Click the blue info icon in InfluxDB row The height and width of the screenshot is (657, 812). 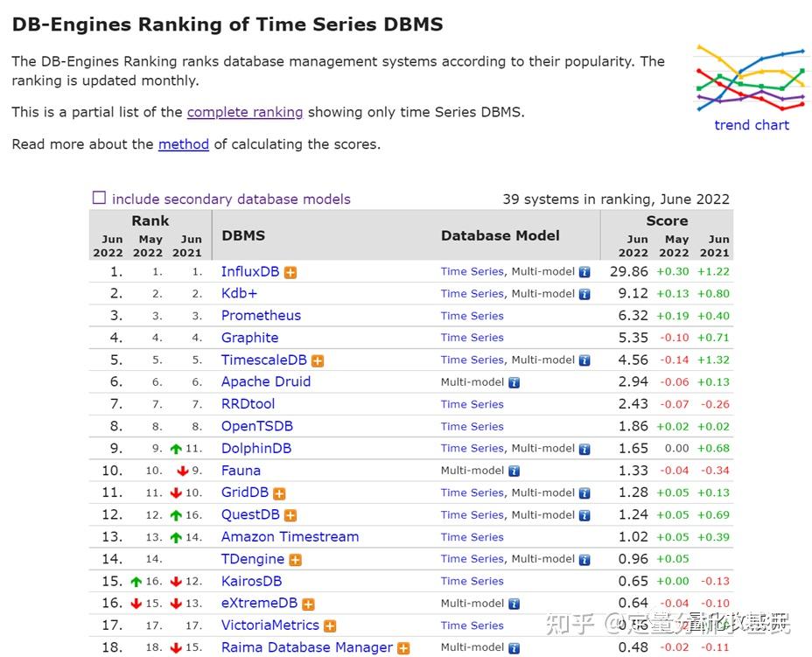tap(584, 272)
